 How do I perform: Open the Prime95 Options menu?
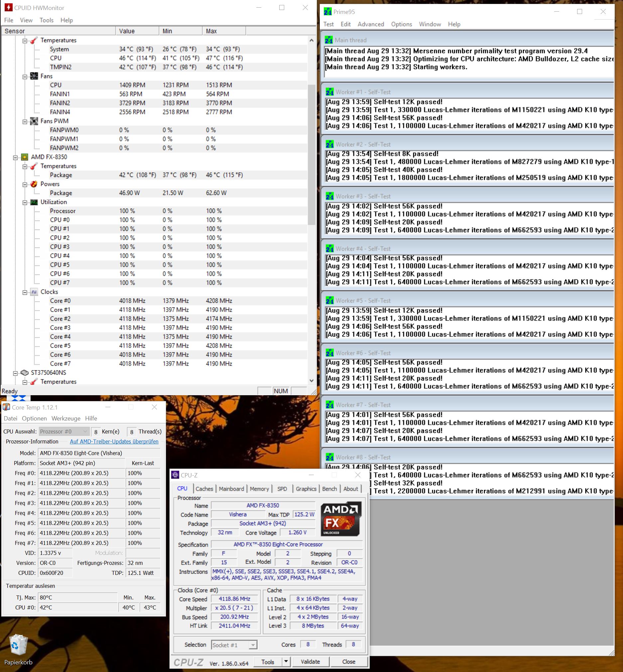(402, 24)
